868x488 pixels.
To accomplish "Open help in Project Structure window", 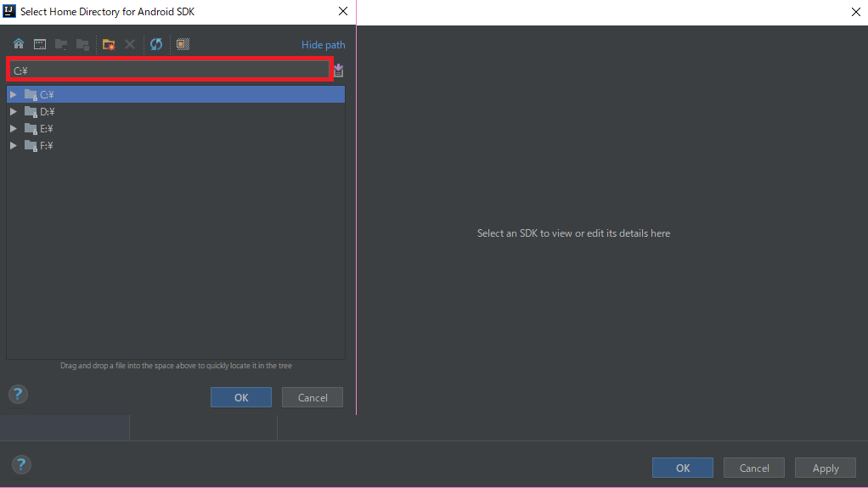I will (x=21, y=465).
